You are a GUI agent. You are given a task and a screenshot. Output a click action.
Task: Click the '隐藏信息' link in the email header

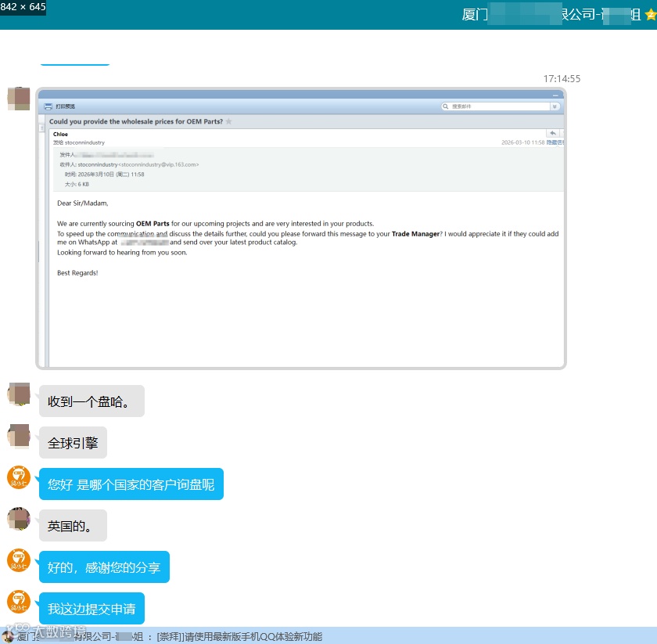pos(555,142)
